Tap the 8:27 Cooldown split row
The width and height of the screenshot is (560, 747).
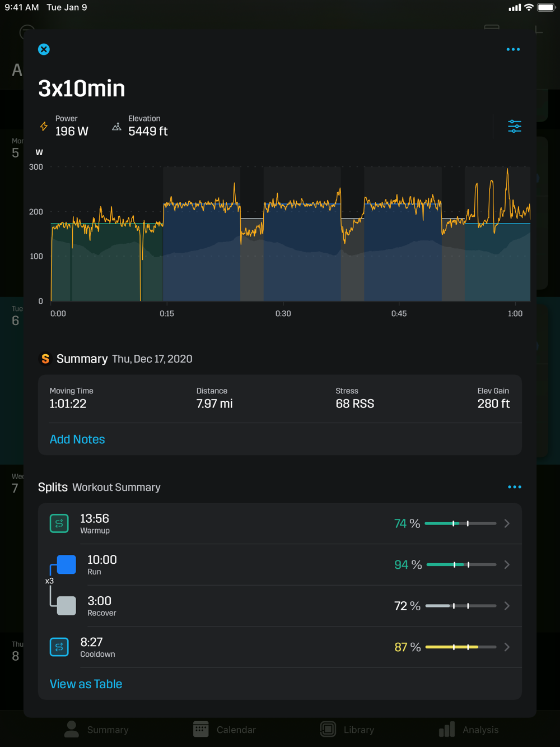280,647
